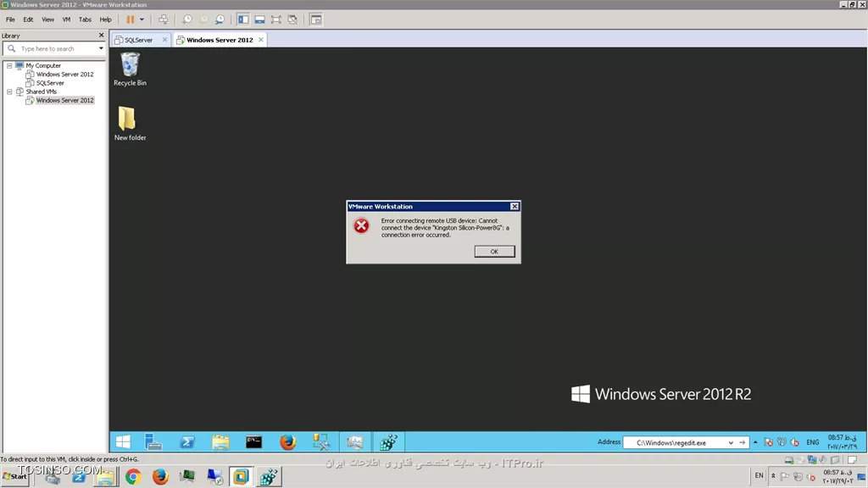
Task: Collapse the Shared VMs tree node
Action: click(x=9, y=91)
